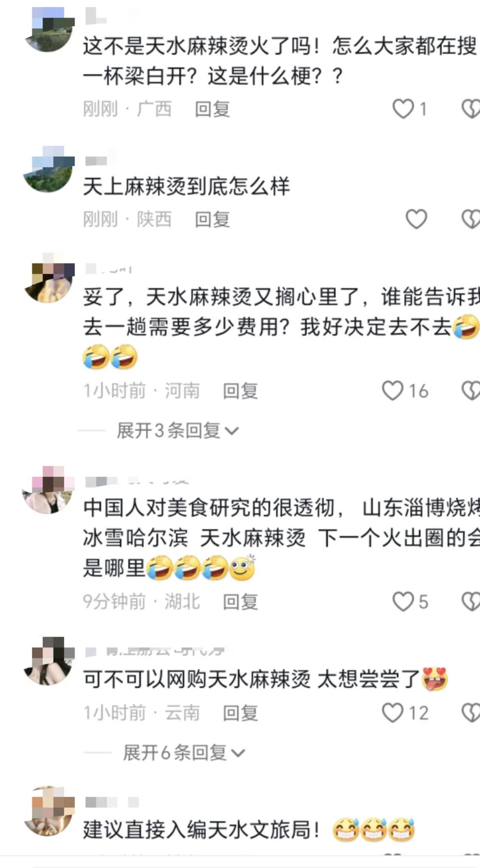Tap broken heart on the Henan comment
Image resolution: width=480 pixels, height=868 pixels.
point(471,390)
